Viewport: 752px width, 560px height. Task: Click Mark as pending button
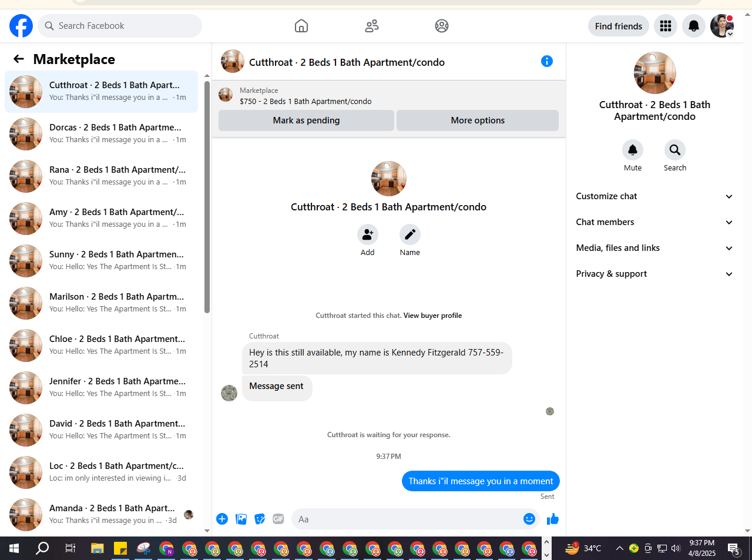[306, 120]
